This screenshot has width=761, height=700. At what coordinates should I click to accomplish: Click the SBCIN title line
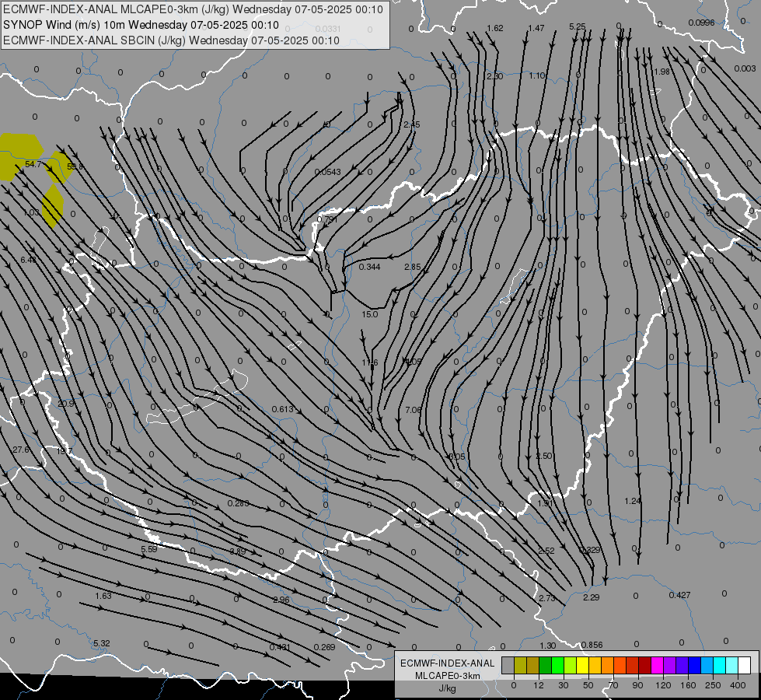pyautogui.click(x=171, y=40)
